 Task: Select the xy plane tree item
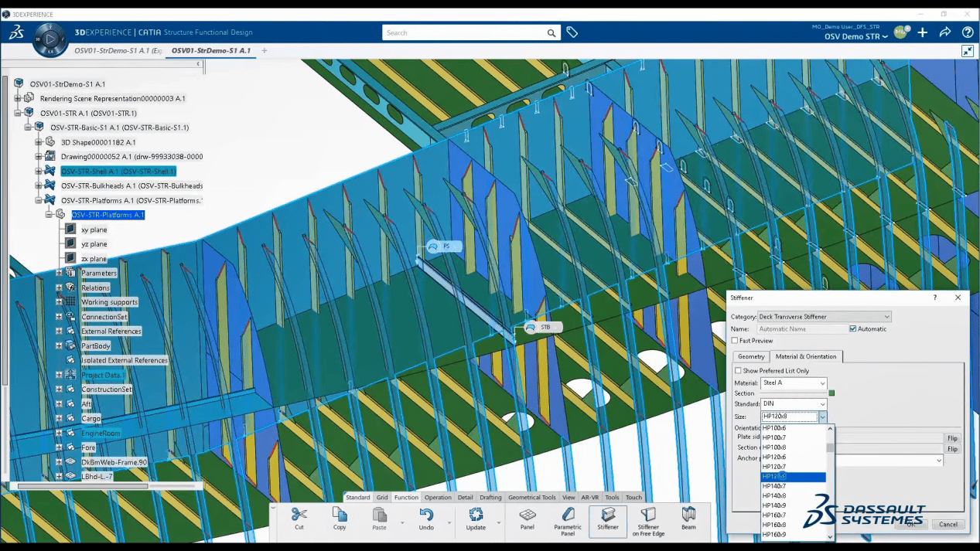(x=94, y=230)
